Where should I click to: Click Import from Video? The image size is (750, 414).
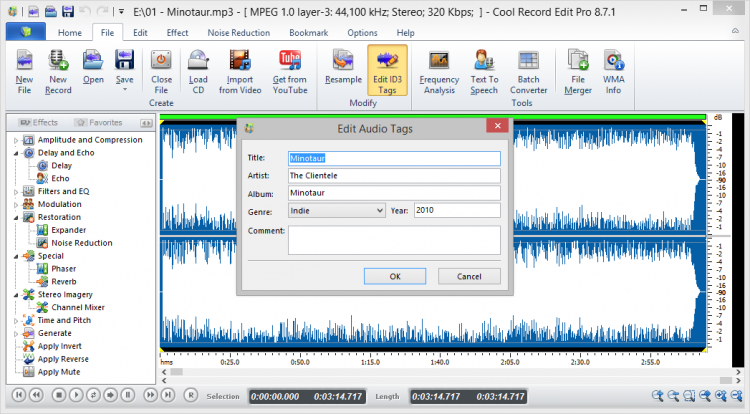(240, 73)
